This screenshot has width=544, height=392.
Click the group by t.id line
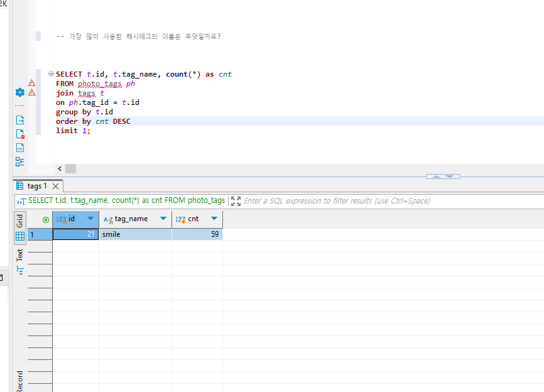point(84,112)
